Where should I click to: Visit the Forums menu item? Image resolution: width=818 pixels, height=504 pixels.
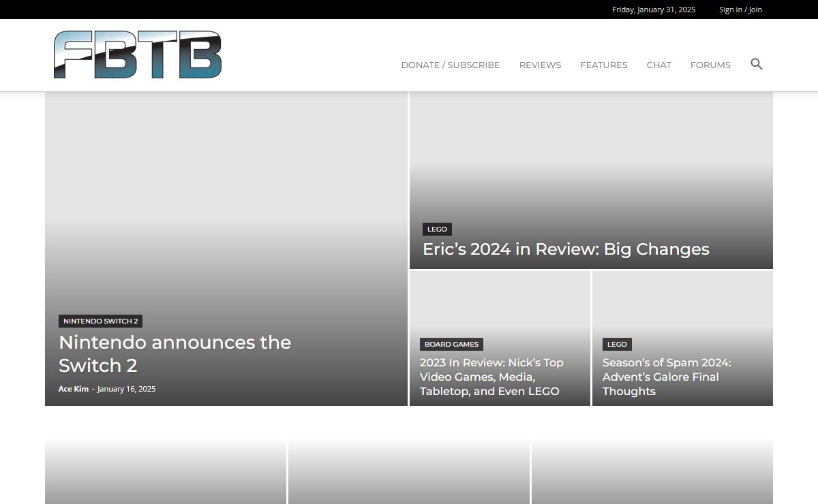710,65
